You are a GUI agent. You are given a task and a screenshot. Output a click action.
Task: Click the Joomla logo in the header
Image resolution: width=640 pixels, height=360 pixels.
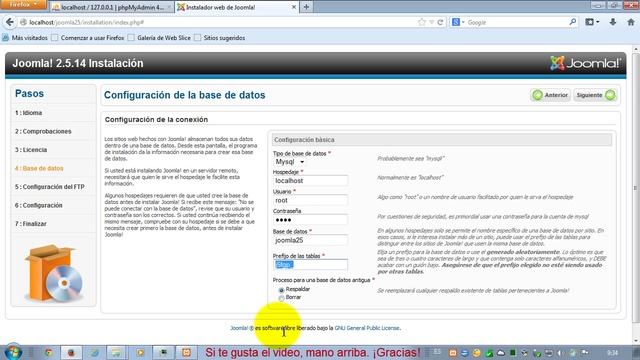click(x=585, y=63)
